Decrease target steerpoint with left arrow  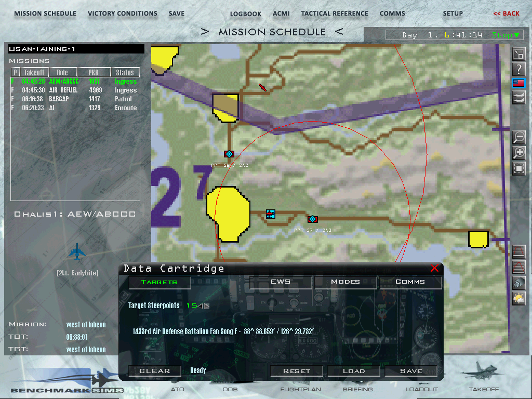[x=201, y=306]
